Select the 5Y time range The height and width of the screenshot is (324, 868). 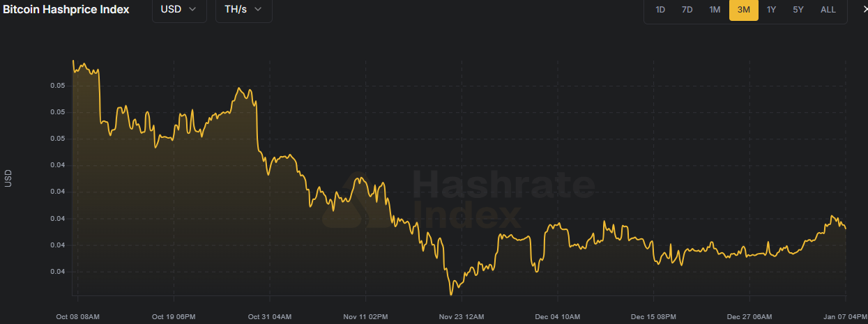pos(798,10)
